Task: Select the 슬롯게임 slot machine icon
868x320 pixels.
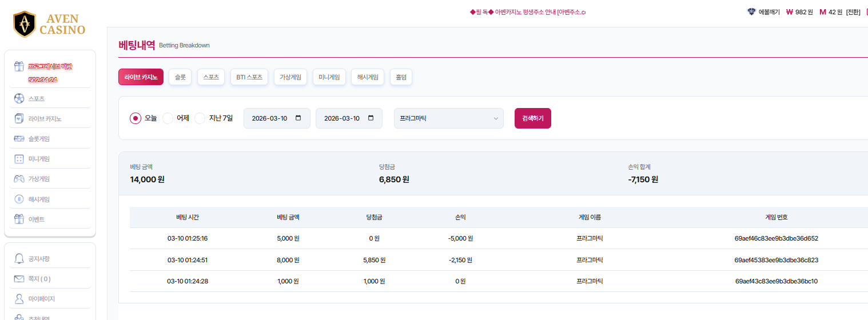Action: 19,139
